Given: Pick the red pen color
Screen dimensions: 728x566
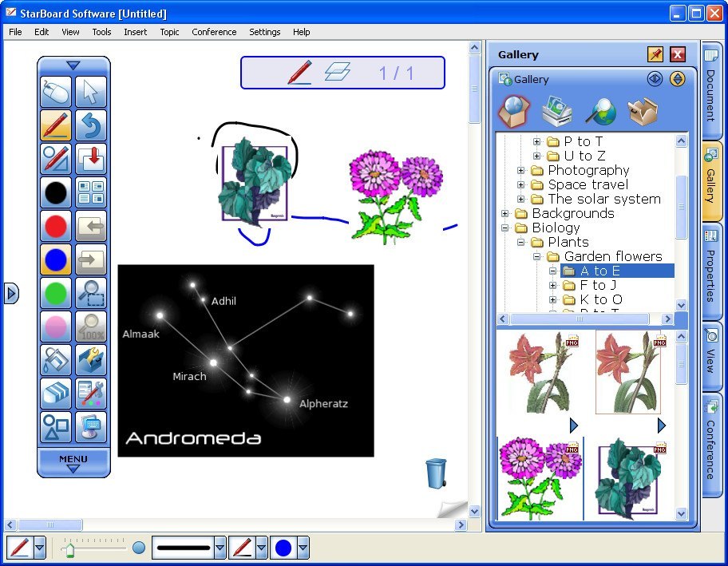Looking at the screenshot, I should pyautogui.click(x=56, y=227).
